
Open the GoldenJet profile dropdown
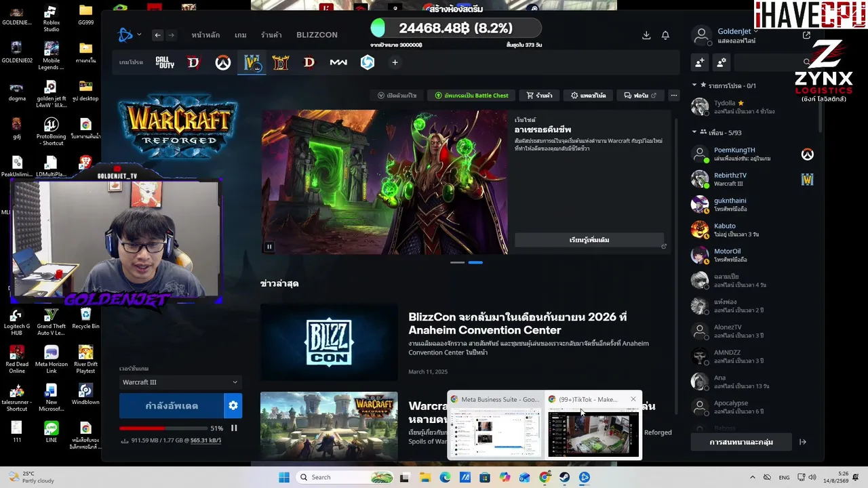pyautogui.click(x=736, y=32)
